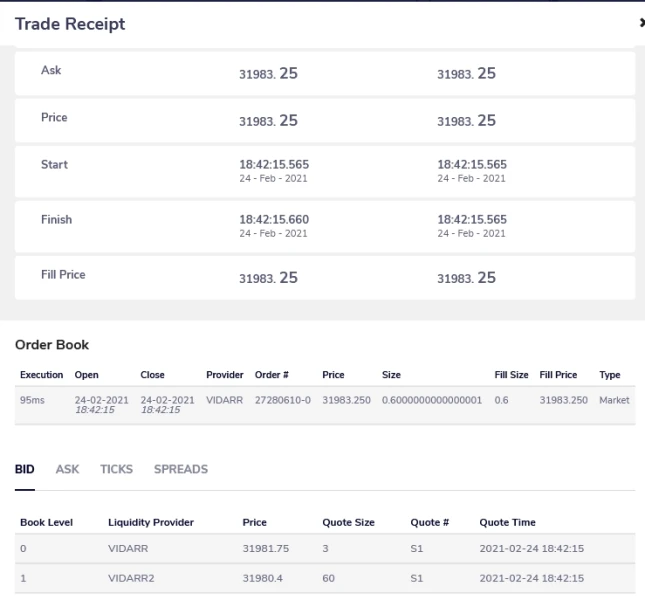Click the Book Level column header
This screenshot has width=645, height=600.
coord(46,522)
